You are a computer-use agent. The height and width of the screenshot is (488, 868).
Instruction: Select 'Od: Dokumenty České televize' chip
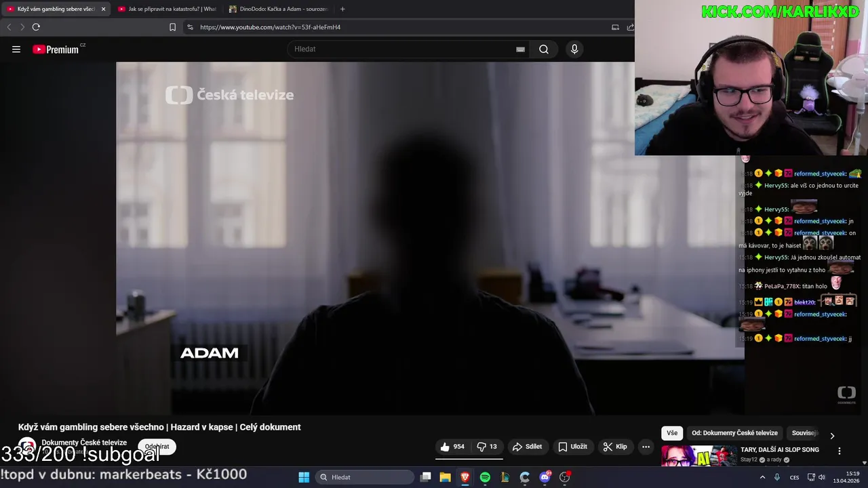(x=734, y=433)
